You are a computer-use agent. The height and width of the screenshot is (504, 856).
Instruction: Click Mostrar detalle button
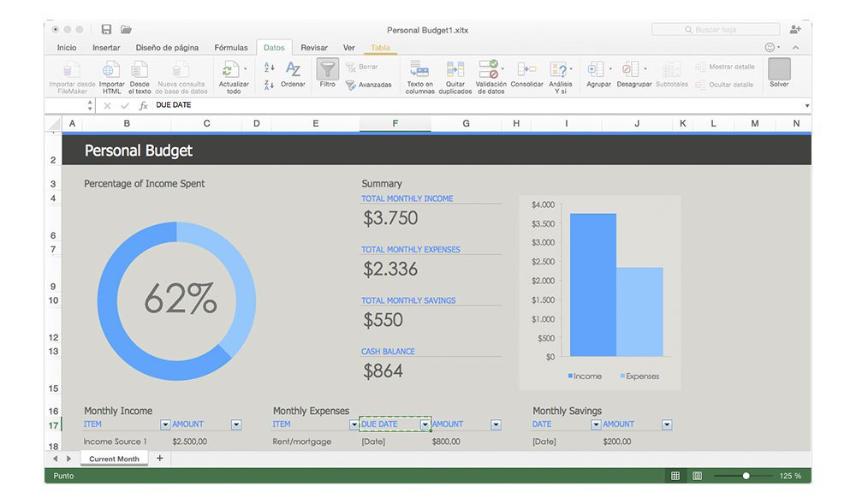click(725, 67)
